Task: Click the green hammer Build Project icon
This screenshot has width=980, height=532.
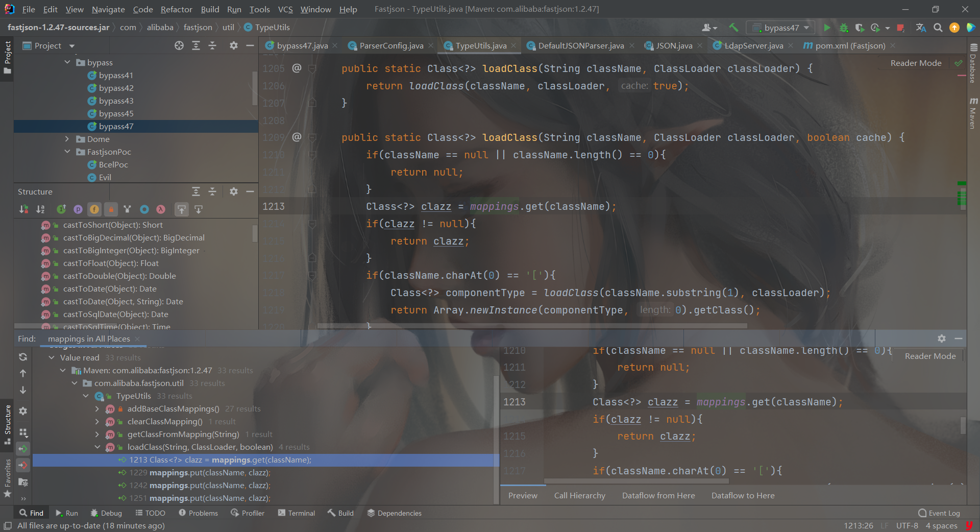Action: 733,28
